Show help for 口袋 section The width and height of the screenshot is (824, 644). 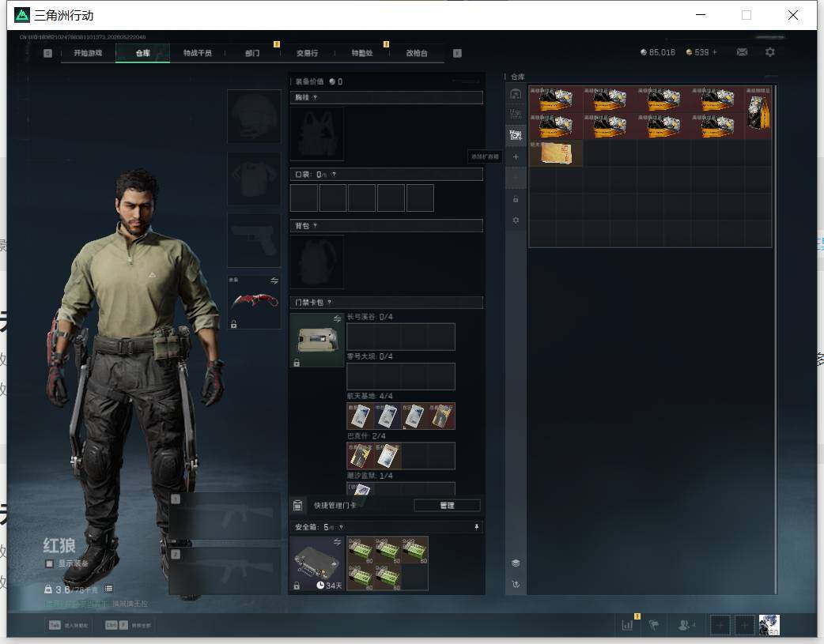(334, 175)
